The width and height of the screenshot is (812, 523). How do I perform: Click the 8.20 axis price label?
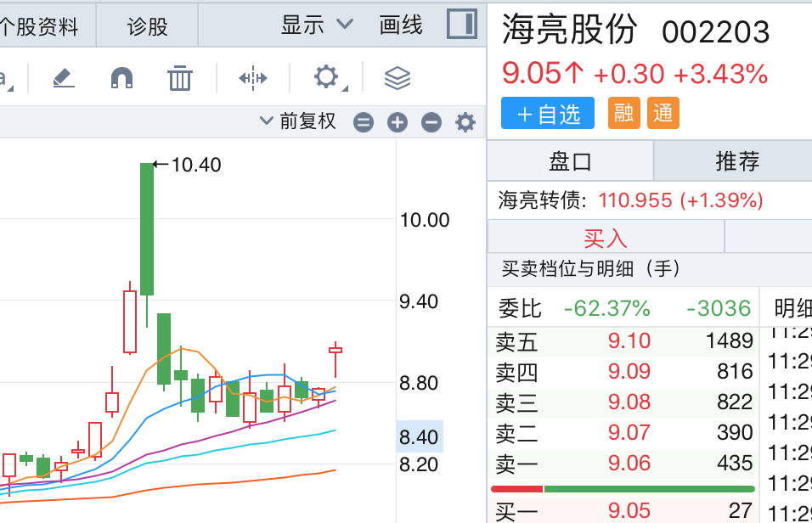(419, 464)
